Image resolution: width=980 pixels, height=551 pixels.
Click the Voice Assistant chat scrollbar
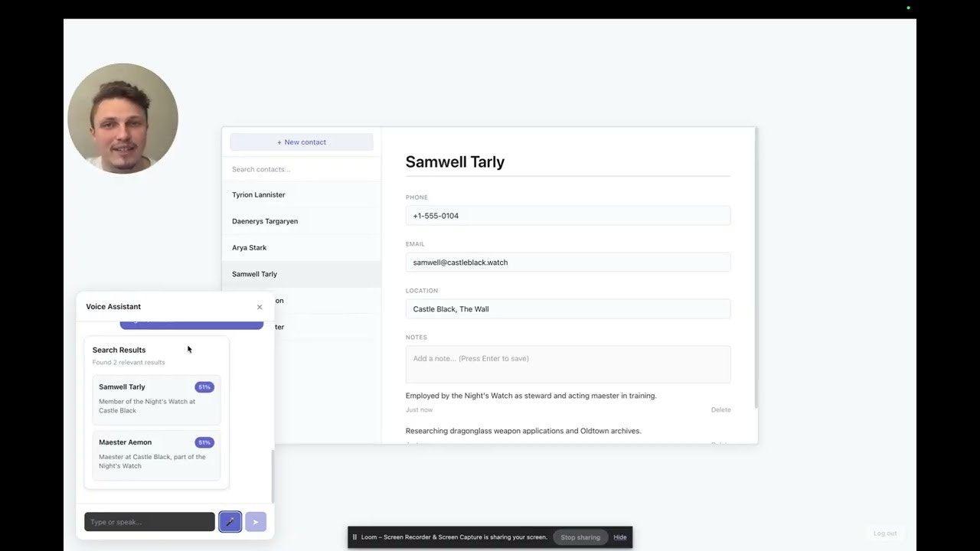click(272, 476)
